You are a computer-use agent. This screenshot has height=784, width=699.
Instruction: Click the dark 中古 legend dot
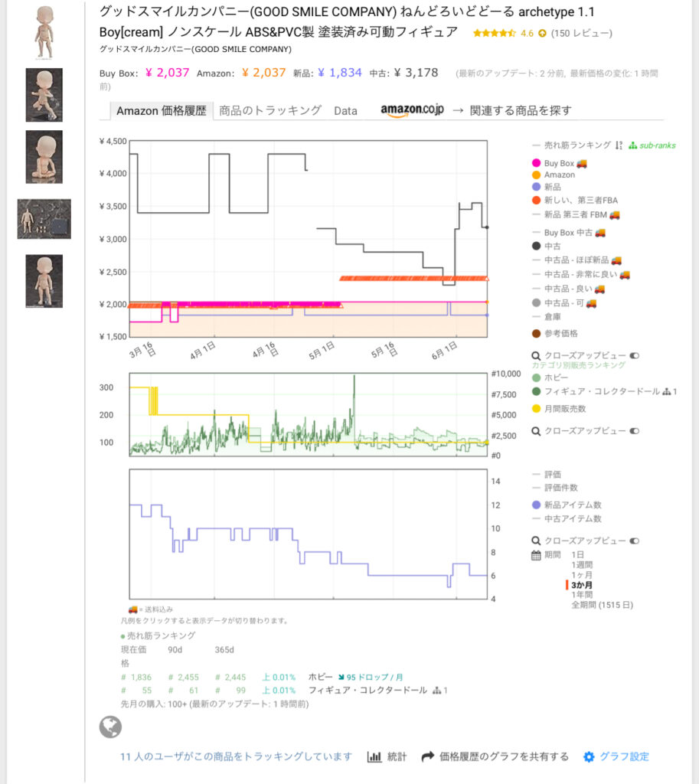tap(537, 246)
